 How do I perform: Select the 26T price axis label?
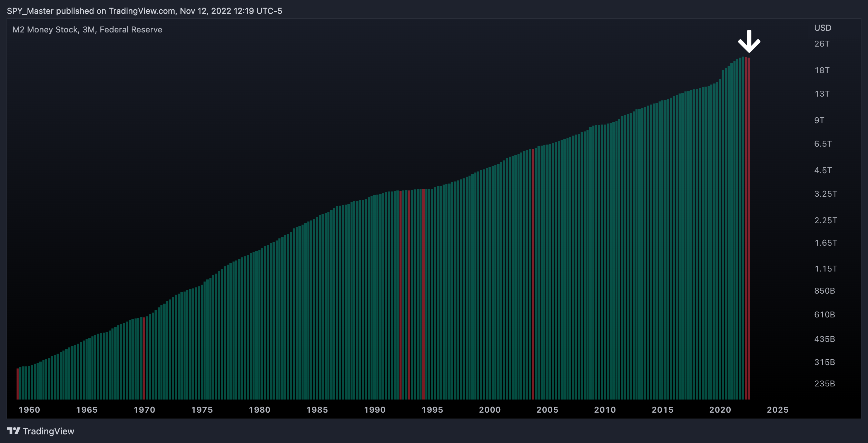tap(822, 44)
